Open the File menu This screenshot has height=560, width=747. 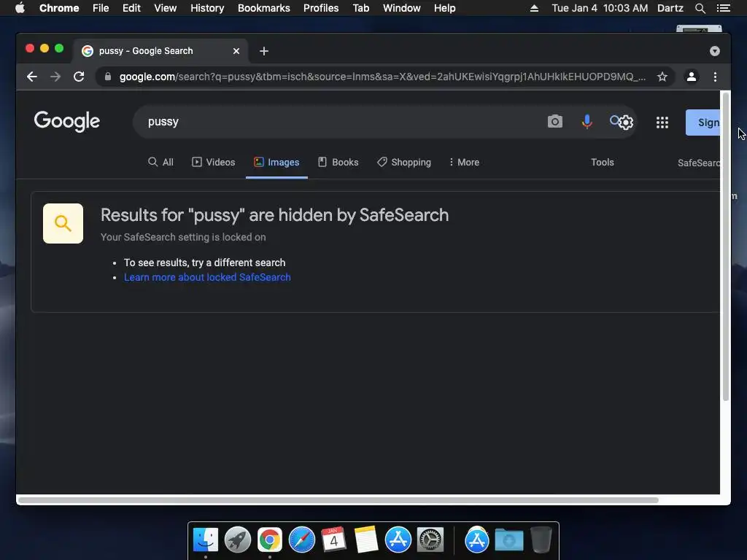pyautogui.click(x=101, y=8)
